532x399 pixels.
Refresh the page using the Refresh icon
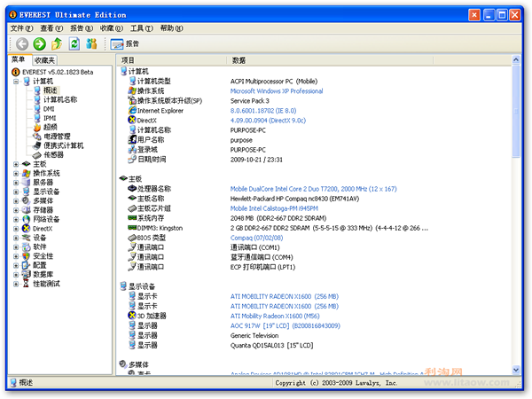coord(74,43)
